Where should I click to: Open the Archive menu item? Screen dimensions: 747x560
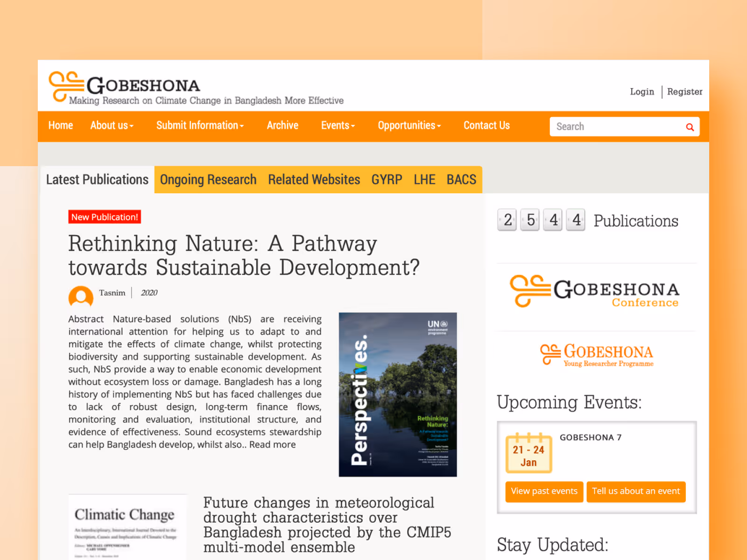[x=282, y=126]
